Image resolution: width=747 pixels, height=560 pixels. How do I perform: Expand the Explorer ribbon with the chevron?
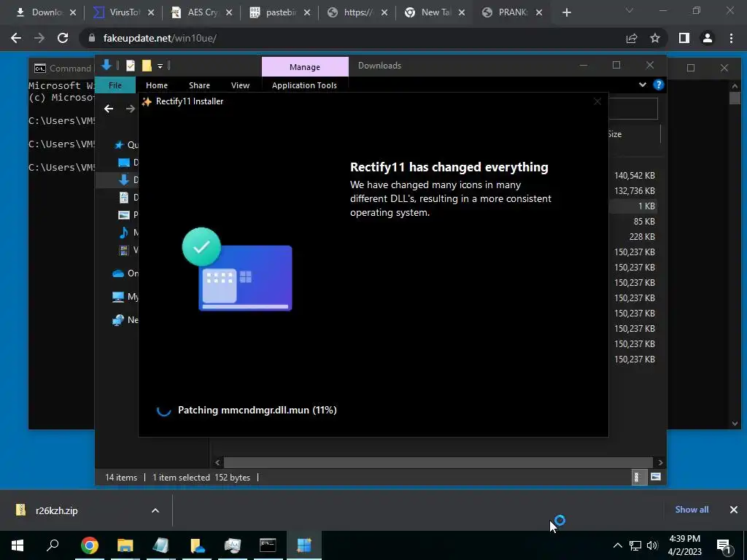click(x=642, y=85)
